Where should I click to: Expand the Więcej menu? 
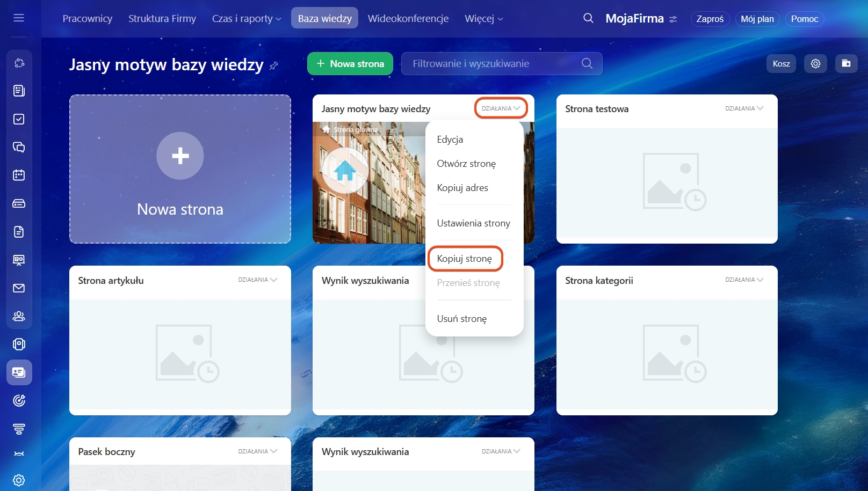point(483,19)
